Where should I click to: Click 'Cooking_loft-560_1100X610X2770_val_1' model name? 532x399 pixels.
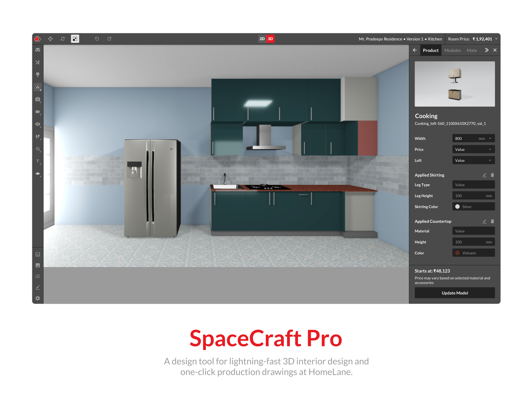coord(450,123)
